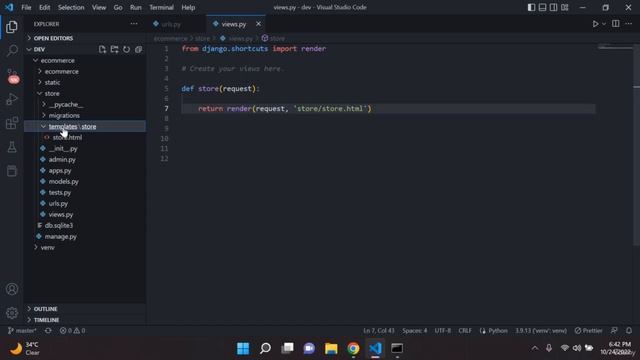Expand the Timeline section
The image size is (640, 360).
coord(85,320)
